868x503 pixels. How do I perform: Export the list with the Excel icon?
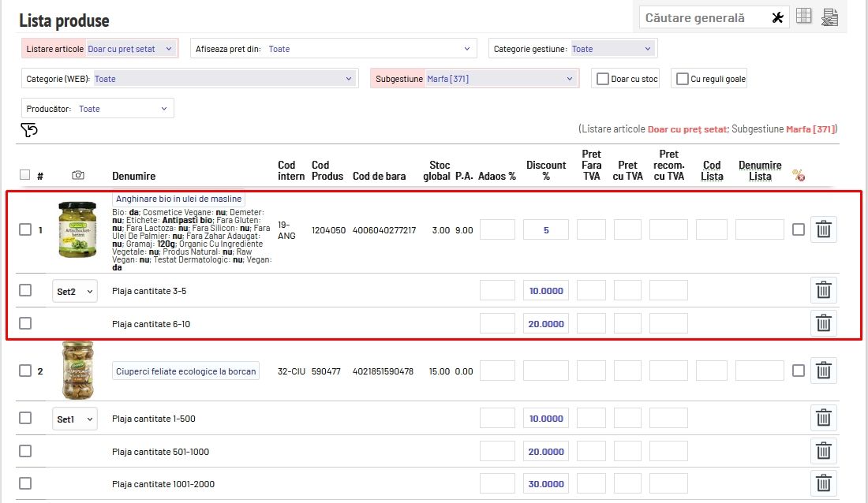829,17
